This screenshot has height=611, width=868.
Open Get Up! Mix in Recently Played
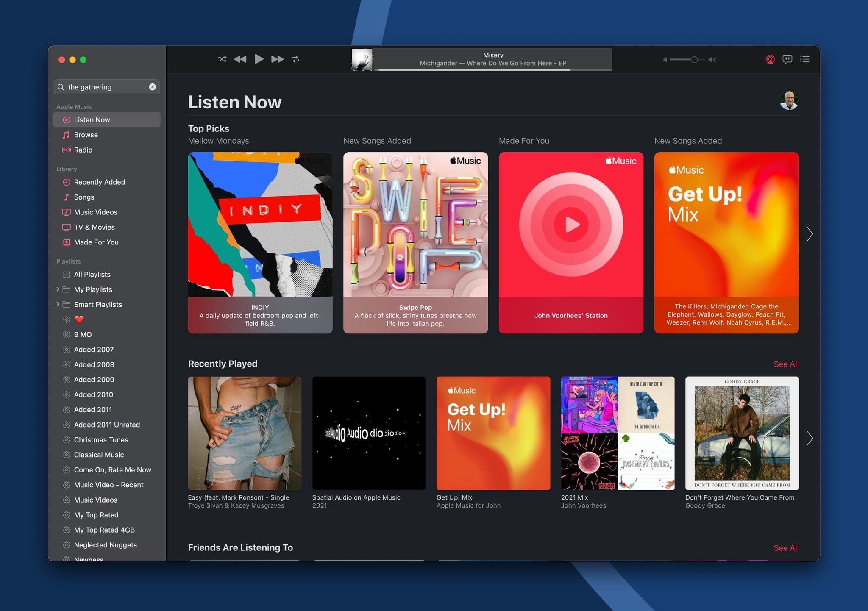pyautogui.click(x=493, y=433)
